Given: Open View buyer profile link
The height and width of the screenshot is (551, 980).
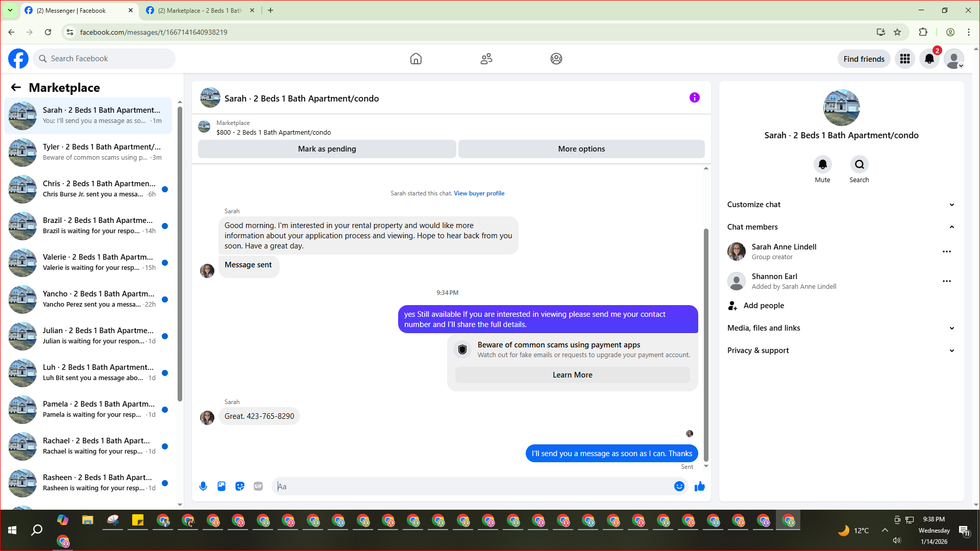Looking at the screenshot, I should pyautogui.click(x=479, y=193).
